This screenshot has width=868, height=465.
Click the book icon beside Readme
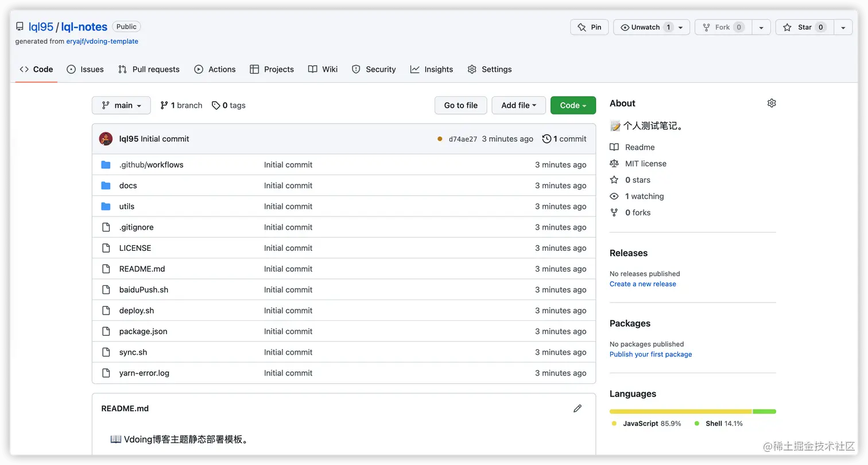[x=614, y=148]
